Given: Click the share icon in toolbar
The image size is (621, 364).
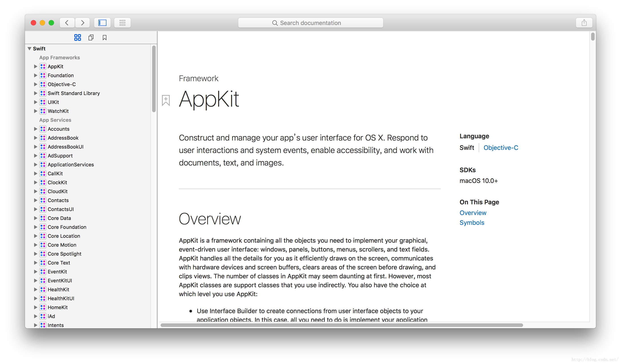Looking at the screenshot, I should tap(584, 23).
